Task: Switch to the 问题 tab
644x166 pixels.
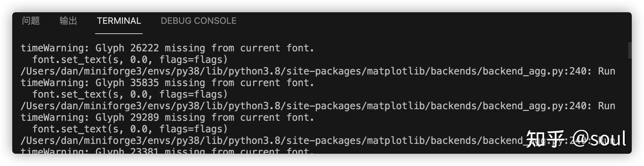Action: [31, 21]
